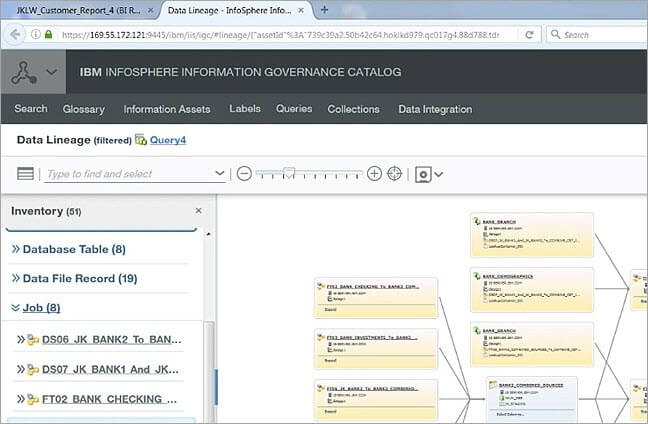This screenshot has width=648, height=424.
Task: Select the FT03_BANK_INVESTMENTS_To_BANK2 graph node title
Action: (x=372, y=338)
